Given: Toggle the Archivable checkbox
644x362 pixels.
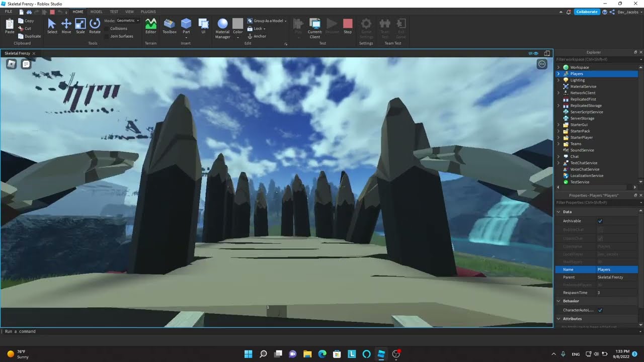Looking at the screenshot, I should tap(600, 221).
